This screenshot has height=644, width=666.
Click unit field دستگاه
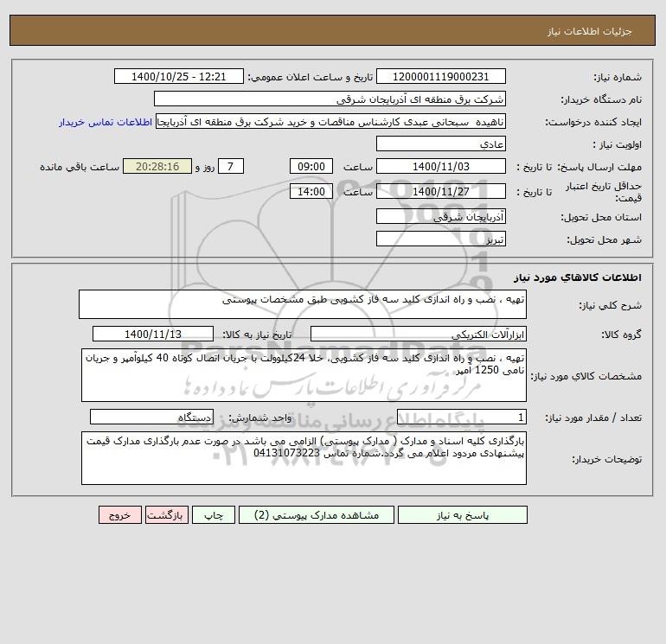click(x=151, y=418)
